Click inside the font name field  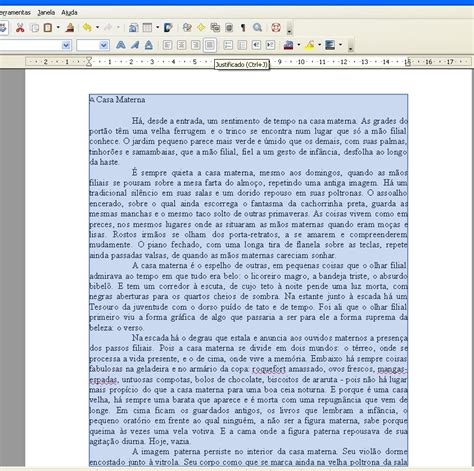[x=31, y=45]
